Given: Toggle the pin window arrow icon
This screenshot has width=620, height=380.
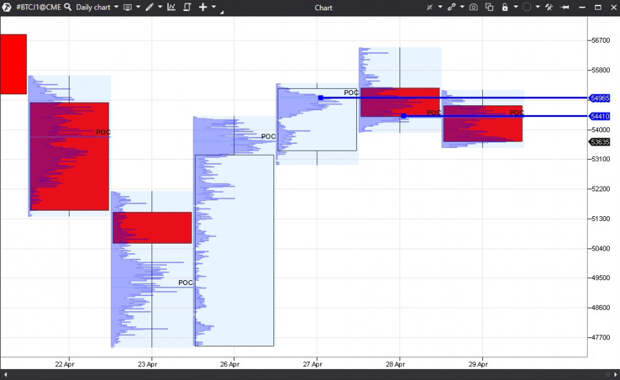Looking at the screenshot, I should click(565, 7).
